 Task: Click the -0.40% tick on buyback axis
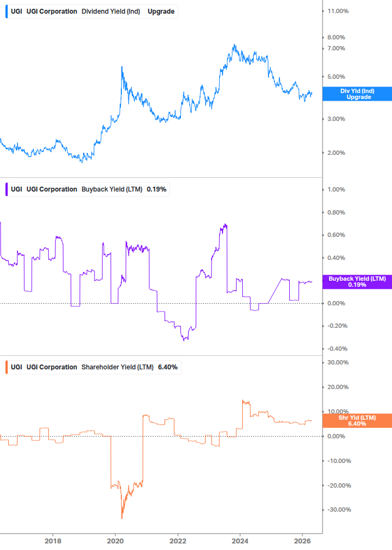pos(337,349)
